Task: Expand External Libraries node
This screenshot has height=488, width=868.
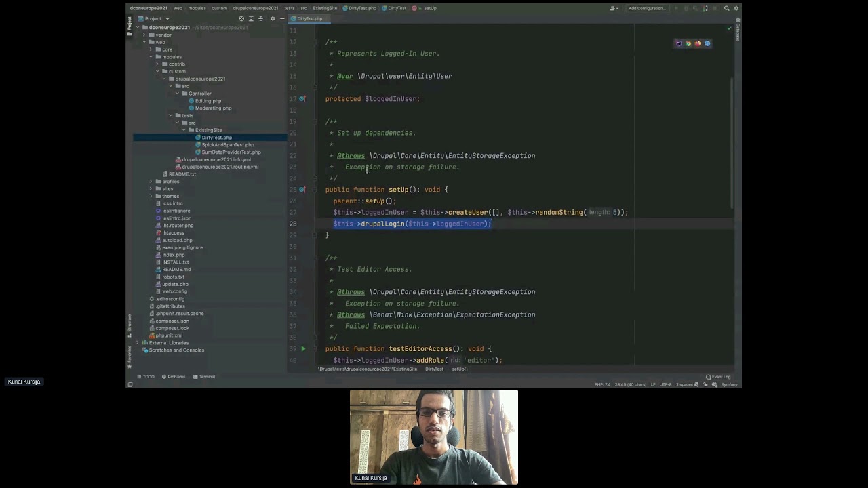Action: click(138, 343)
